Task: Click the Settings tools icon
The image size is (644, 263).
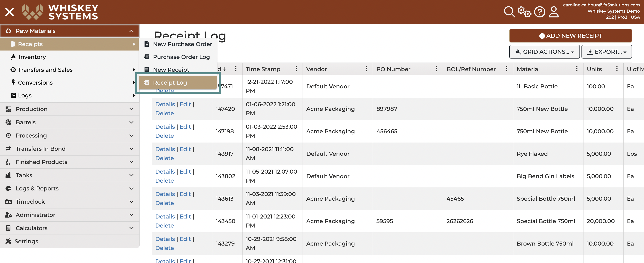Action: 8,241
